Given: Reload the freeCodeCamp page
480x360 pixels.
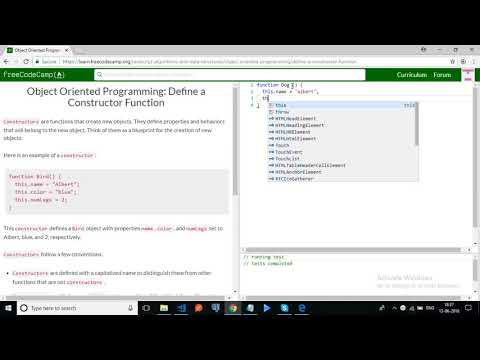Looking at the screenshot, I should coord(26,62).
